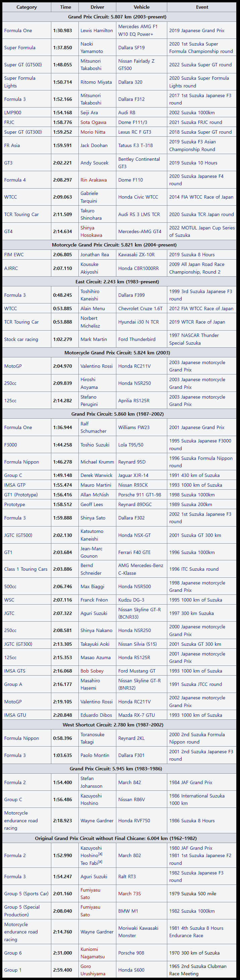Go to the Ralf Schumacher page
Screen dimensions: 240x980
point(93,428)
